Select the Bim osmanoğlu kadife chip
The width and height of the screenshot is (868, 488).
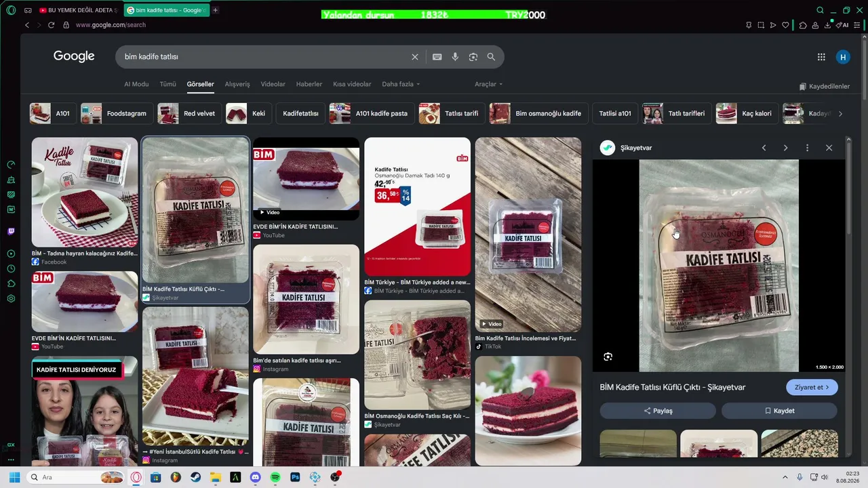(538, 113)
